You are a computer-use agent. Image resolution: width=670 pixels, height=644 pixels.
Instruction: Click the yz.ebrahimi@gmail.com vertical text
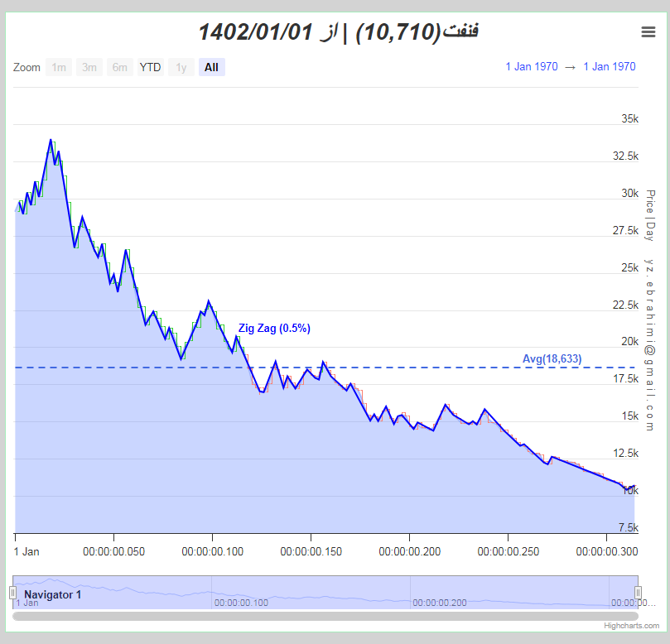(650, 344)
